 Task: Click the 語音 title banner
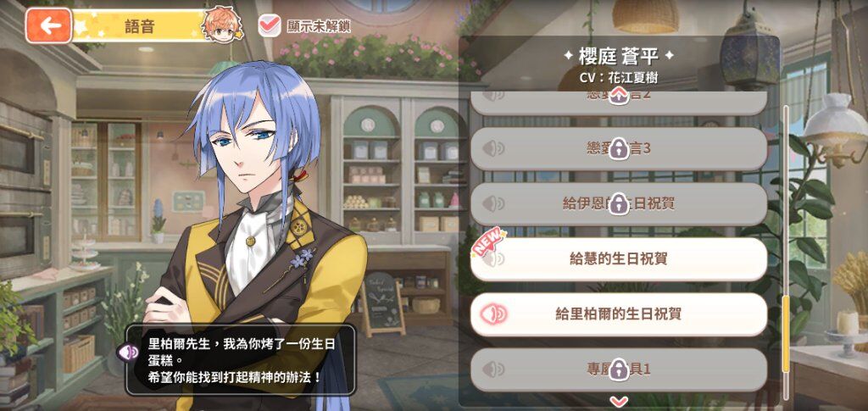tap(138, 25)
